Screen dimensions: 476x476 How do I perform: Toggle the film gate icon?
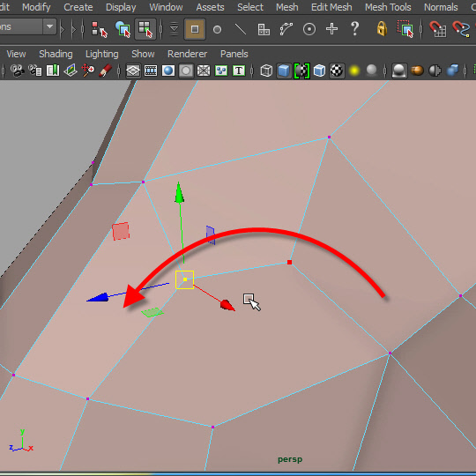[151, 71]
